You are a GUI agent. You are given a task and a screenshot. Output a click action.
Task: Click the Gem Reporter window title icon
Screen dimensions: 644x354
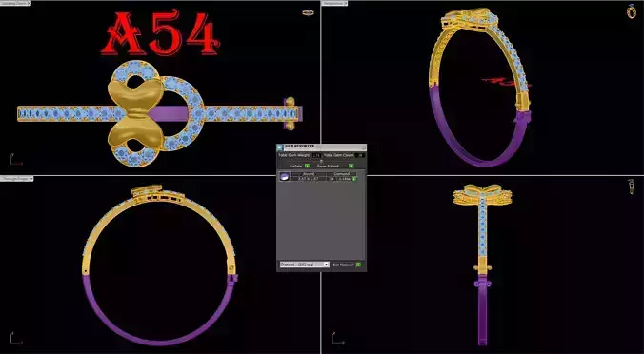pyautogui.click(x=280, y=147)
